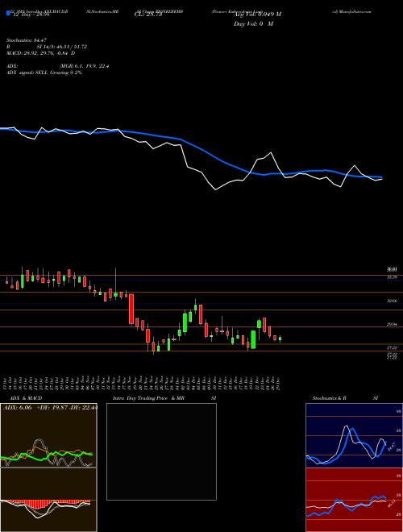This screenshot has height=532, width=403.
Task: Click the MACD histogram panel
Action: (x=48, y=500)
